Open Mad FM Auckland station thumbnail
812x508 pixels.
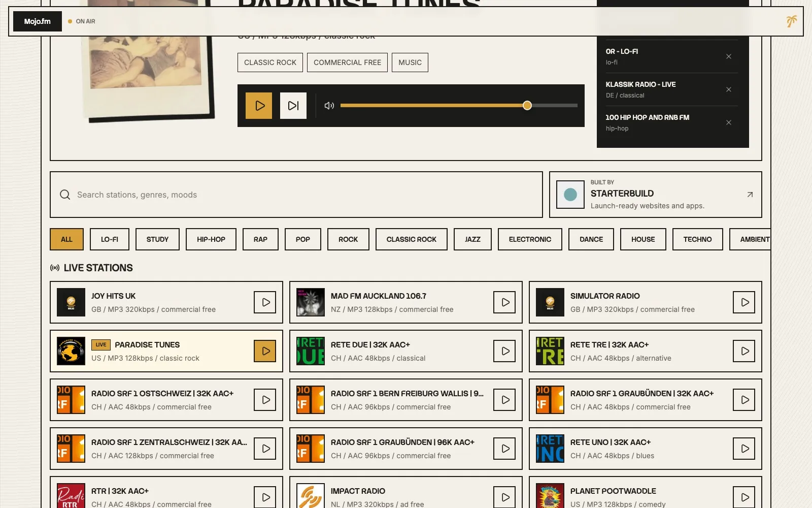pyautogui.click(x=311, y=302)
